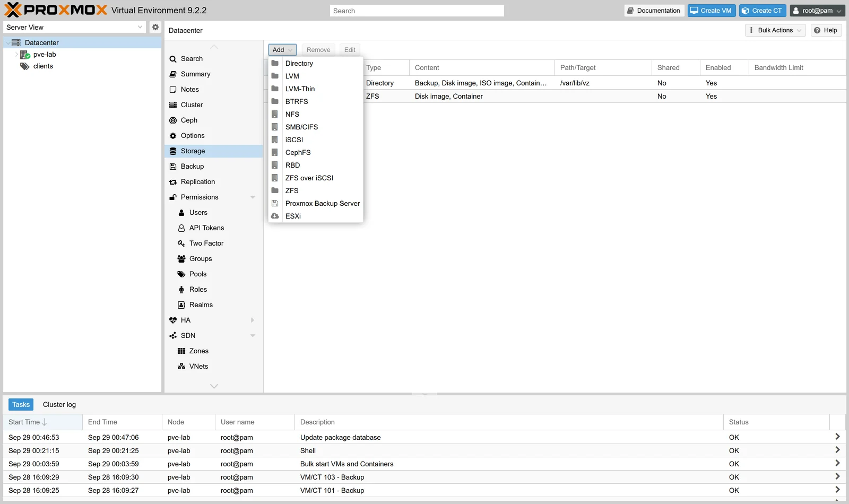This screenshot has width=849, height=504.
Task: Select the /var/lib/vz storage row
Action: click(555, 83)
